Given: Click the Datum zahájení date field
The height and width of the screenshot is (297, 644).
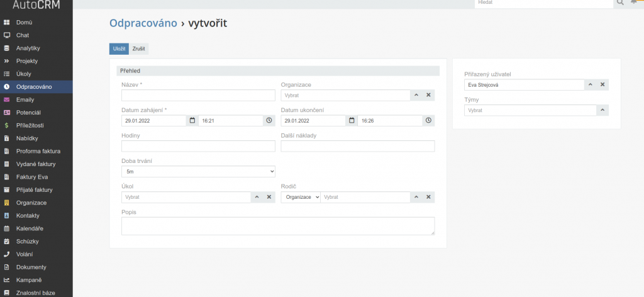Looking at the screenshot, I should [154, 120].
